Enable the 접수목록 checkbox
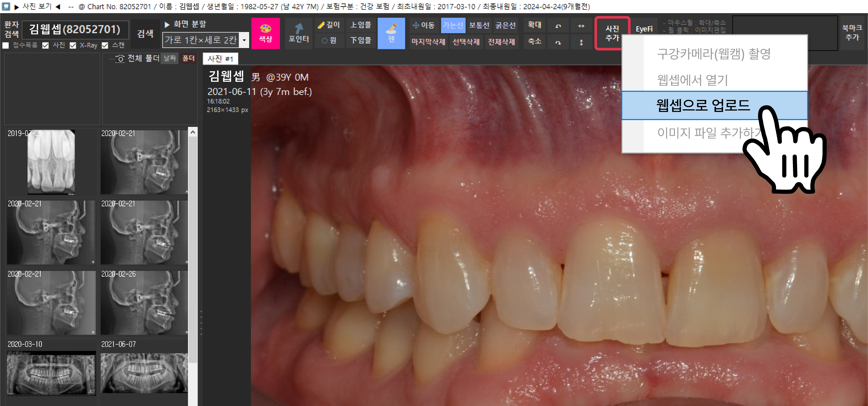The width and height of the screenshot is (868, 406). [x=6, y=45]
